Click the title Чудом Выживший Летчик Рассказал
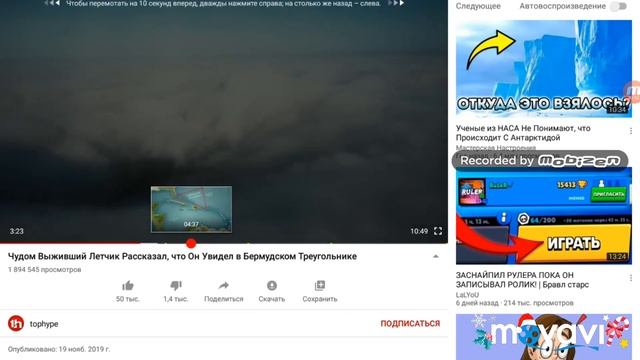Screen dimensions: 640x360 [x=182, y=256]
